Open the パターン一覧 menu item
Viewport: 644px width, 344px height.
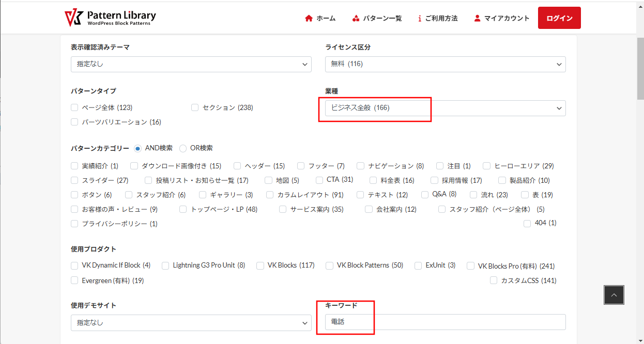coord(382,18)
